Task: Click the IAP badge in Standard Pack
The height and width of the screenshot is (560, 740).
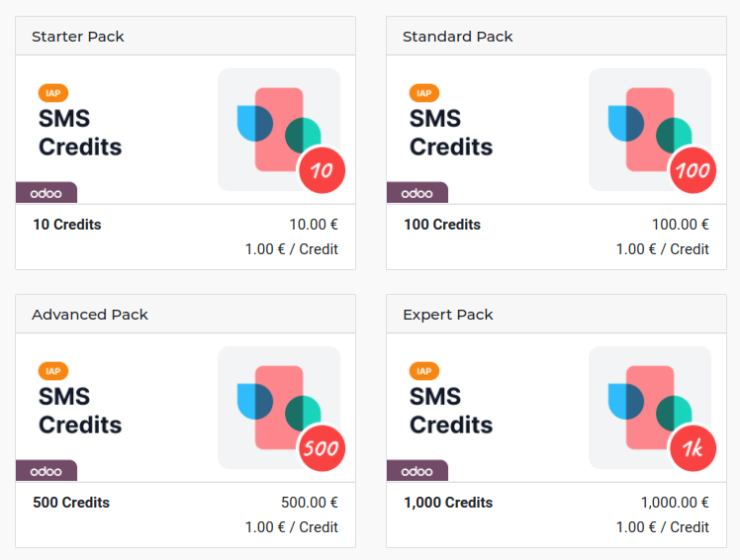Action: pyautogui.click(x=424, y=93)
